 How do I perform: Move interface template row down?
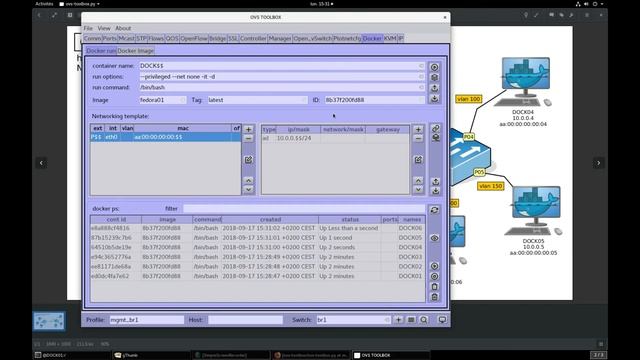click(x=248, y=190)
